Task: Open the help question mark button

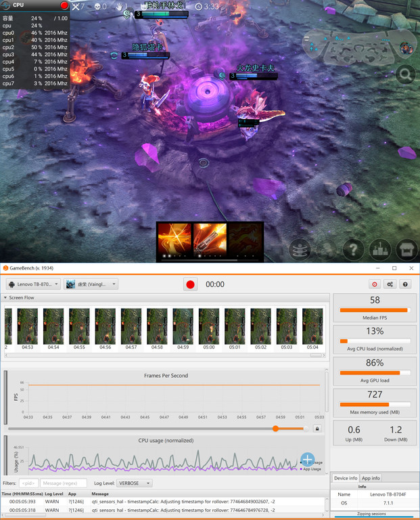Action: (x=405, y=284)
